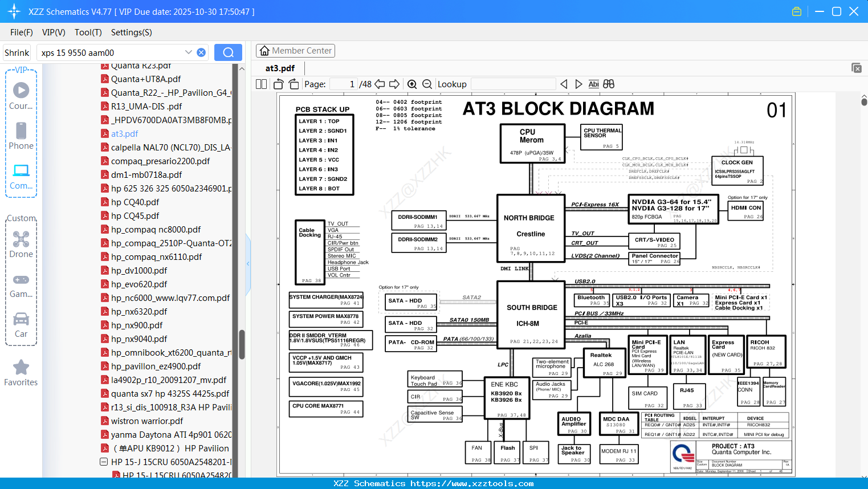The height and width of the screenshot is (489, 868).
Task: Find previous lookup result
Action: 564,84
